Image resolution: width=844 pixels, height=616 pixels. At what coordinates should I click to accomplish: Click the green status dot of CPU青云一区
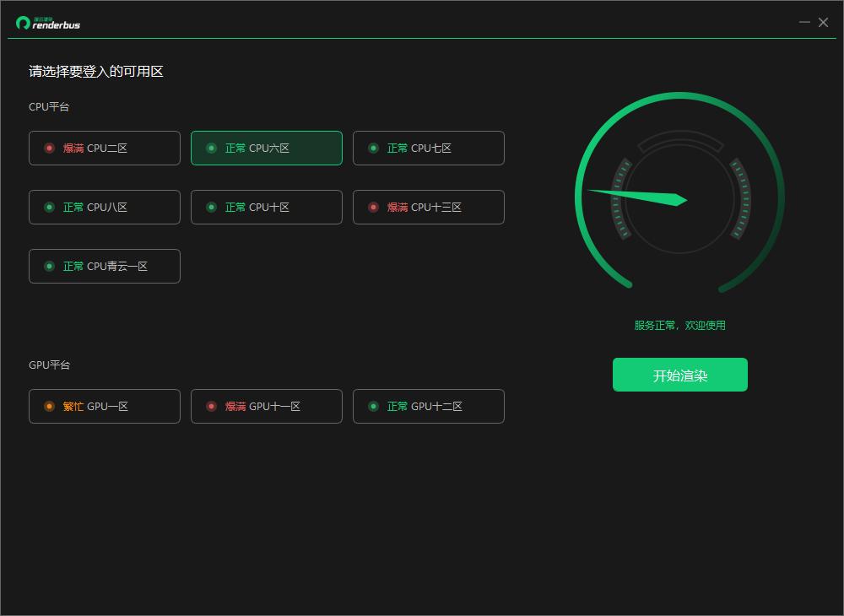coord(50,267)
